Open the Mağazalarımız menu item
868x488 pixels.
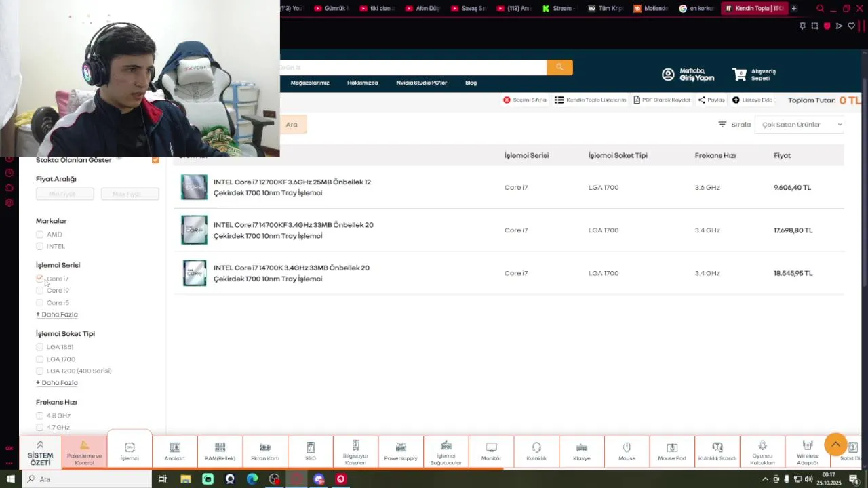click(x=310, y=83)
